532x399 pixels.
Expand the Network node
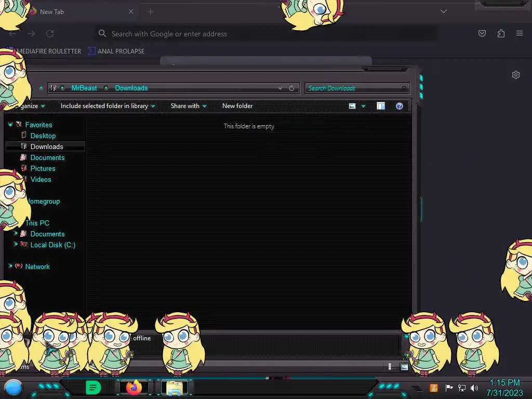tap(10, 267)
